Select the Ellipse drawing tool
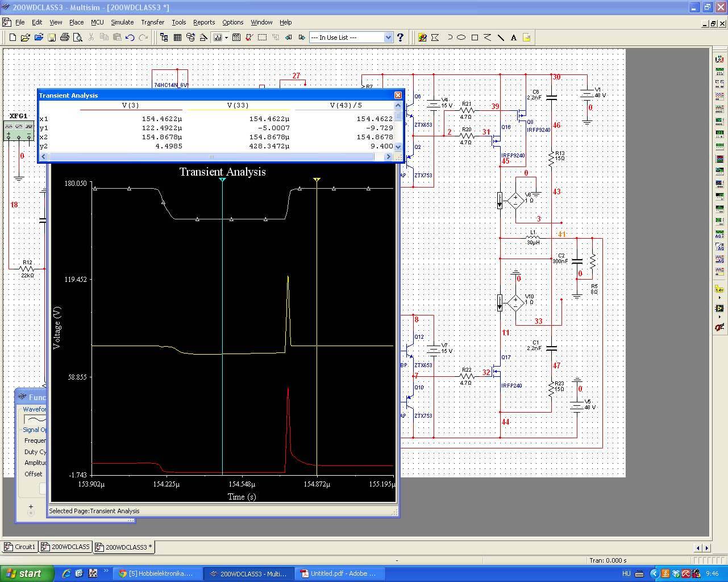The width and height of the screenshot is (728, 582). (x=461, y=38)
